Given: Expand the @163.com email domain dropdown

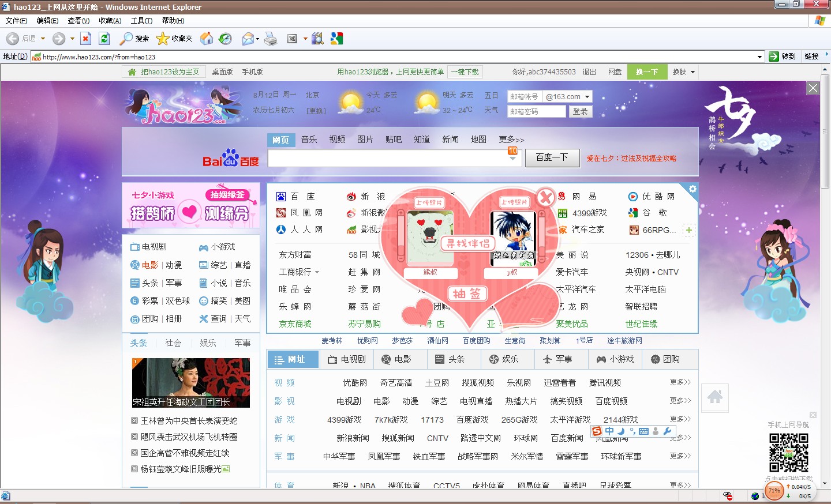Looking at the screenshot, I should (587, 97).
